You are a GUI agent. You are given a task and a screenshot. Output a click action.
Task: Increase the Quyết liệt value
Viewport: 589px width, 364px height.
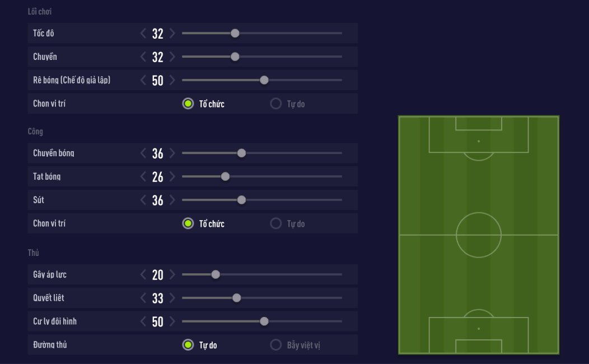click(x=172, y=298)
